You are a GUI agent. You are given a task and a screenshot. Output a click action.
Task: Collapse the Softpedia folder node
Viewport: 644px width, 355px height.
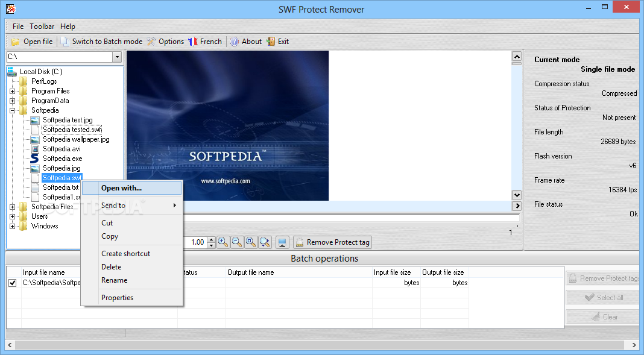pyautogui.click(x=12, y=110)
